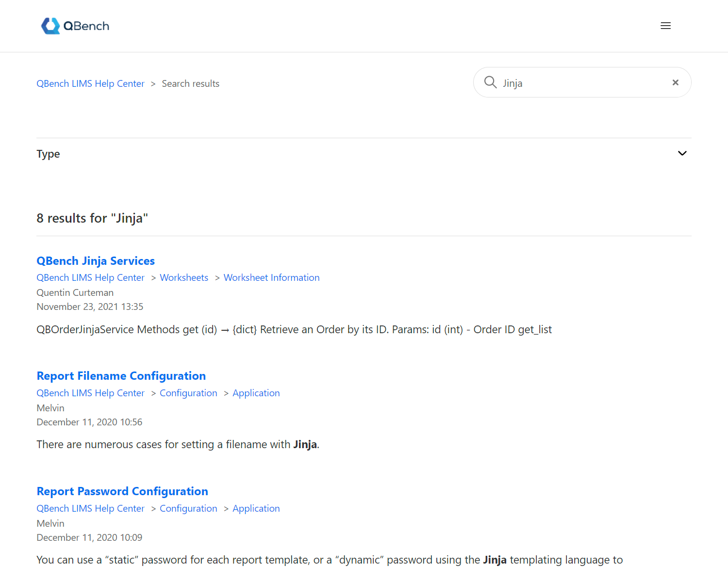Open the Report Filename Configuration article
The height and width of the screenshot is (582, 728).
tap(121, 376)
